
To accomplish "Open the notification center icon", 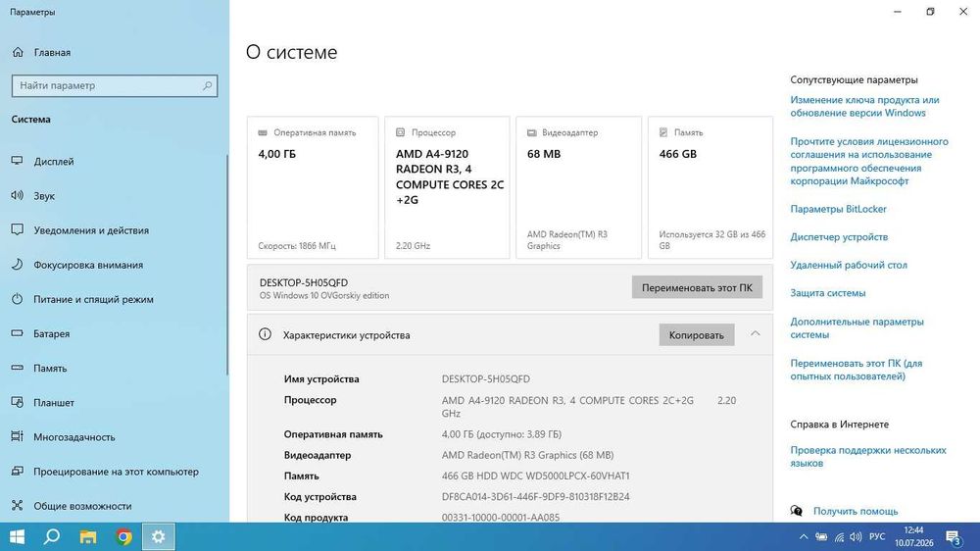I will [954, 537].
